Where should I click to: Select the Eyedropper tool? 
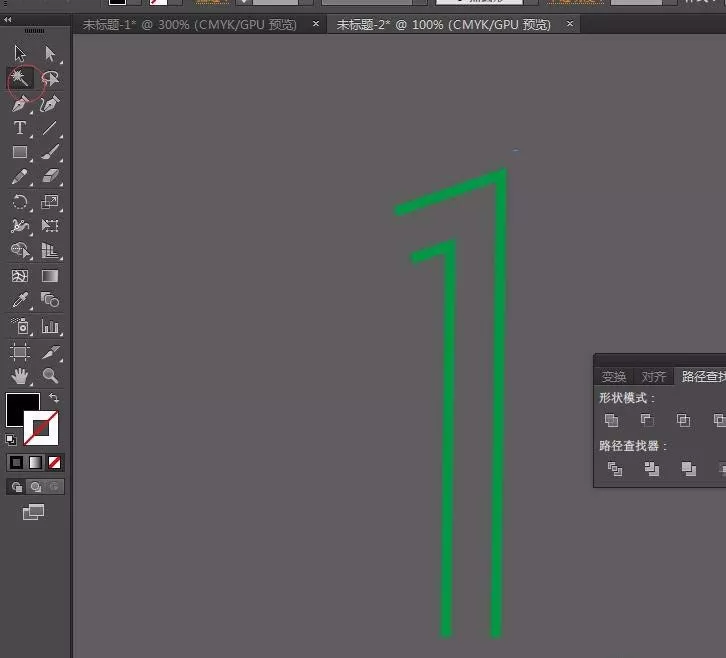[20, 301]
